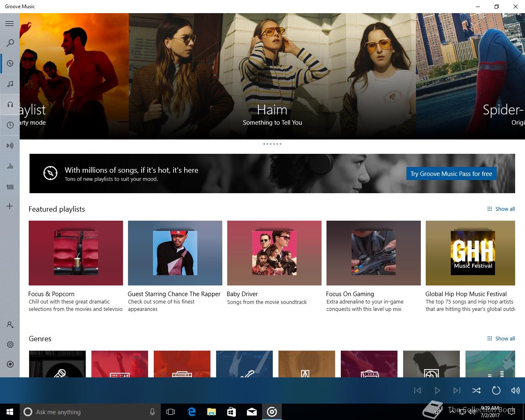Open Guest Starring Chance The Rapper cover
The height and width of the screenshot is (420, 525).
click(x=175, y=253)
